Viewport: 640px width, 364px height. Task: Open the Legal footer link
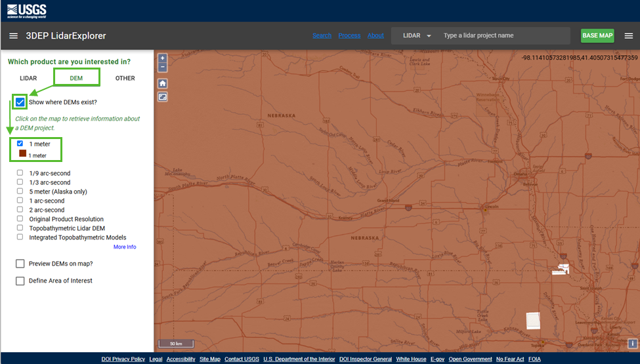pyautogui.click(x=156, y=359)
